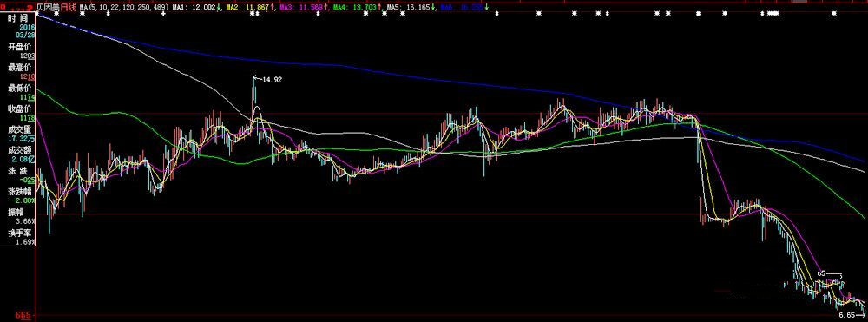Click the 665 price axis label
Screen dimensions: 868x322
(x=23, y=315)
